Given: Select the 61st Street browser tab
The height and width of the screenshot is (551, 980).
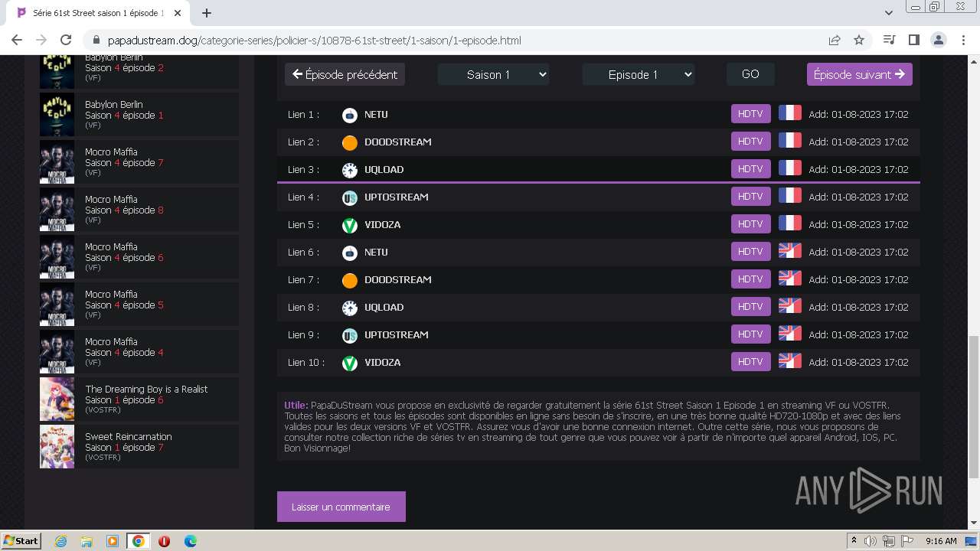Looking at the screenshot, I should point(100,13).
